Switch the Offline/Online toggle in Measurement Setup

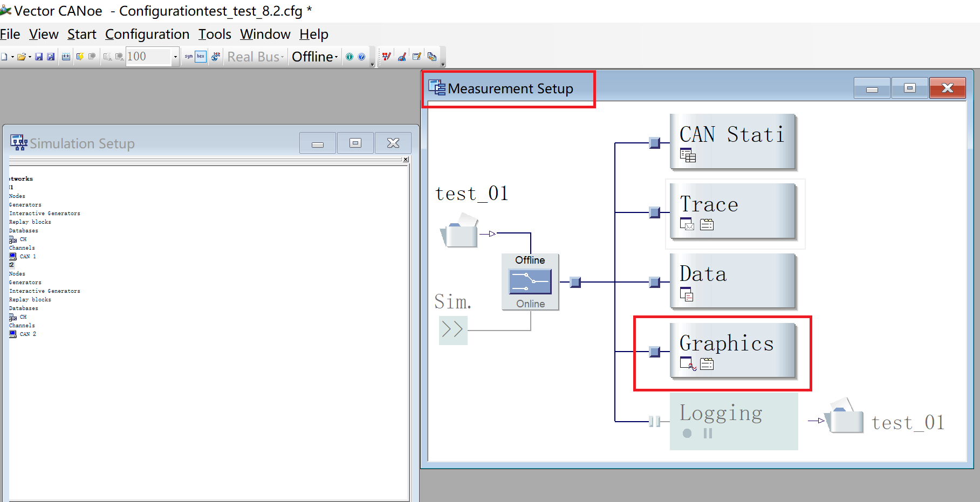(530, 281)
